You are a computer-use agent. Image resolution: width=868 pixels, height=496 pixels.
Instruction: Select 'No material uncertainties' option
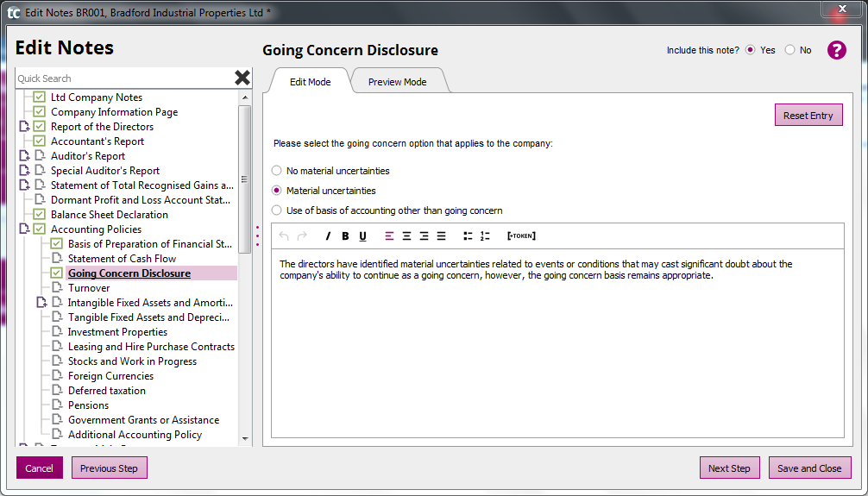tap(277, 171)
